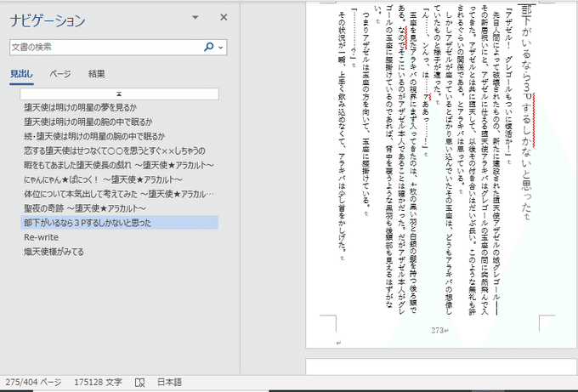Select heading 堕天使は明けの明星の腕の中で眠るか
This screenshot has height=392, width=578.
(88, 122)
